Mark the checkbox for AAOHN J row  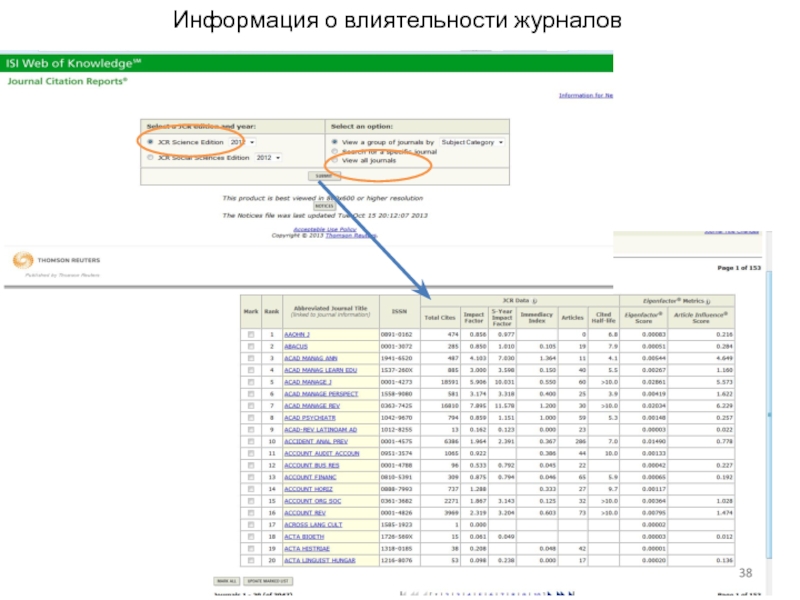tap(251, 335)
